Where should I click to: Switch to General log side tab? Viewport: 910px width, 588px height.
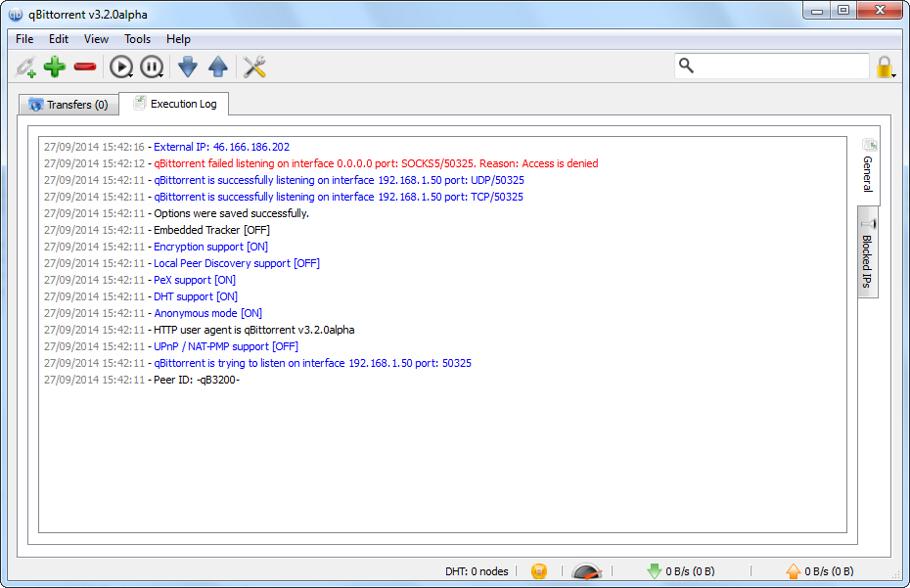[868, 166]
